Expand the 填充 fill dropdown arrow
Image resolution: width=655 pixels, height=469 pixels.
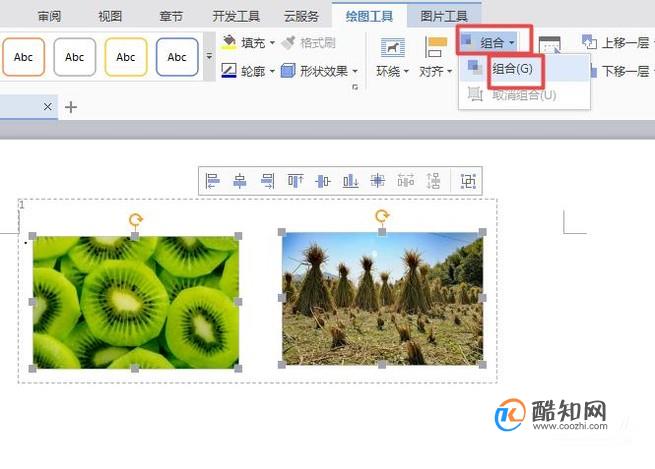pos(272,43)
